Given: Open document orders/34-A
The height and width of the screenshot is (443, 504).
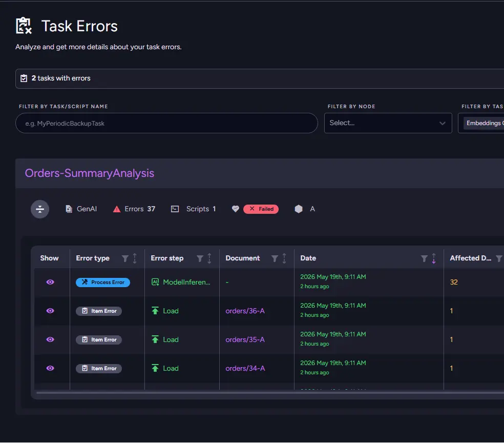Looking at the screenshot, I should 245,368.
